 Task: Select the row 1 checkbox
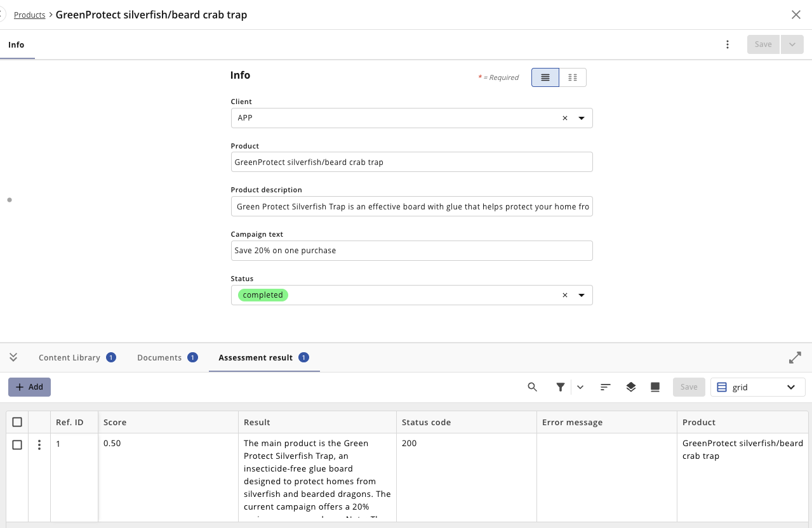click(17, 445)
